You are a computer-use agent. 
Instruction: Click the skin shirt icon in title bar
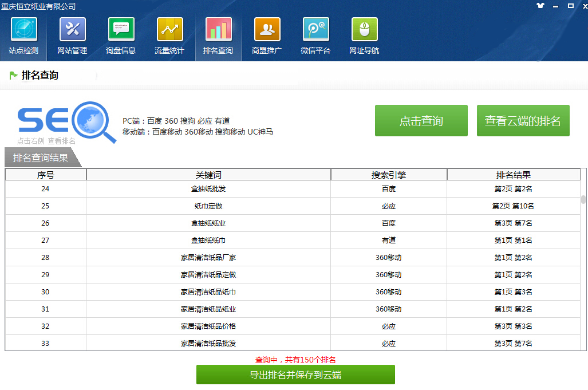pyautogui.click(x=540, y=6)
